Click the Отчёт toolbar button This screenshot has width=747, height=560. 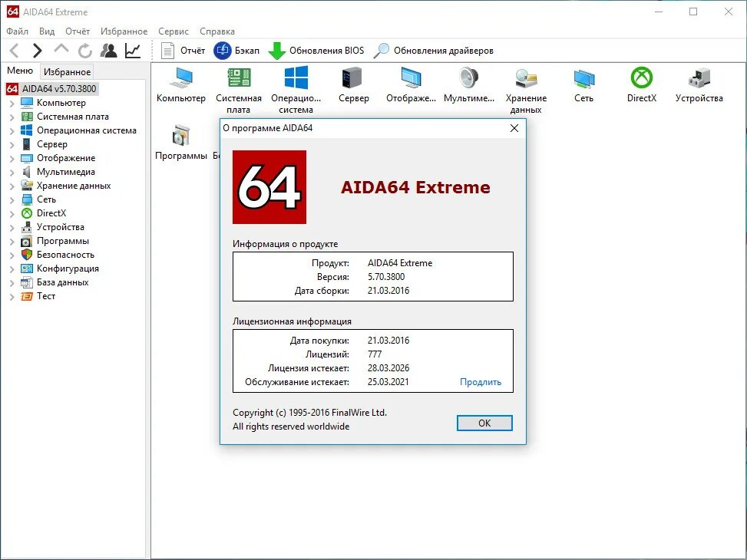click(x=183, y=51)
